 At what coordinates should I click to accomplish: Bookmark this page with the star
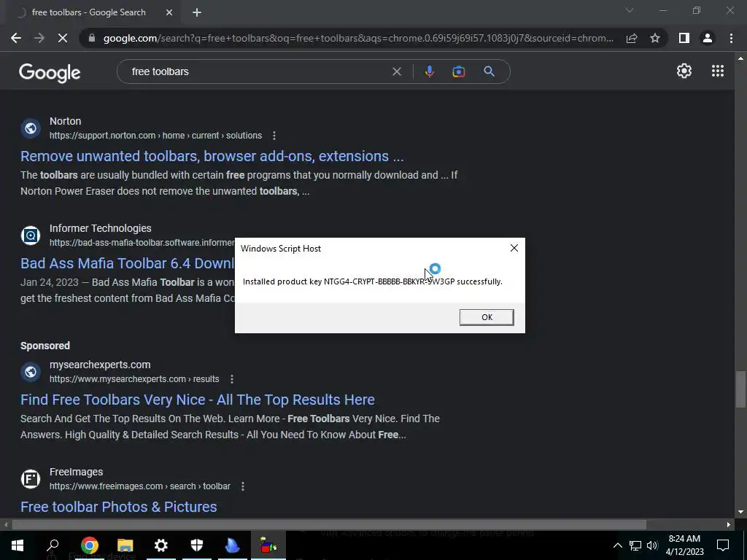coord(655,38)
